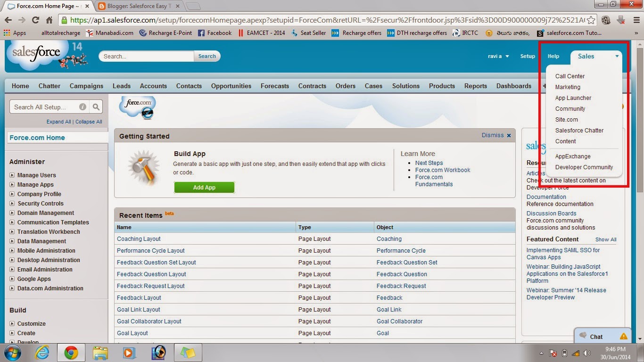Open the Sales app dropdown
This screenshot has height=362, width=644.
pyautogui.click(x=597, y=56)
